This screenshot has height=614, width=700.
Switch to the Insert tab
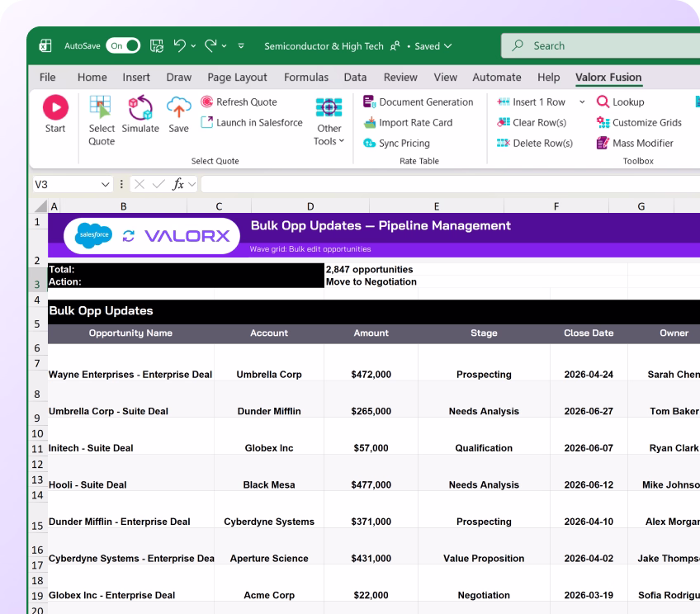coord(136,78)
